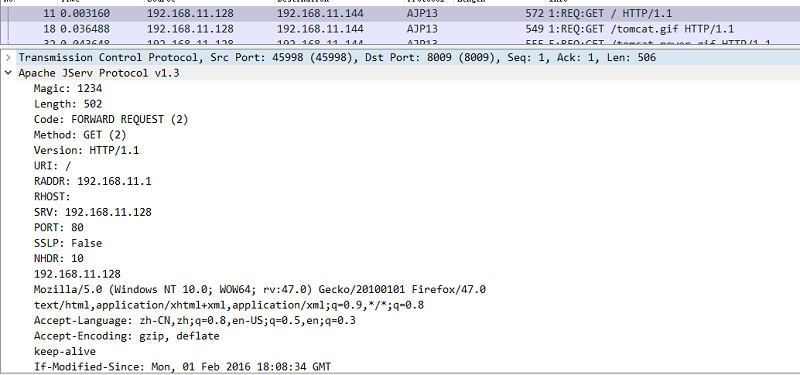The width and height of the screenshot is (800, 375).
Task: Select the Magic: 1234 field
Action: (68, 88)
